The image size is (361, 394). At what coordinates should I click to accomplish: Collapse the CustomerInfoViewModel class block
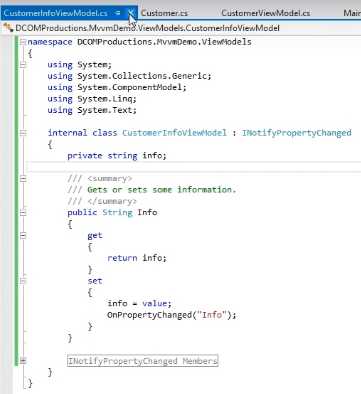click(x=23, y=133)
